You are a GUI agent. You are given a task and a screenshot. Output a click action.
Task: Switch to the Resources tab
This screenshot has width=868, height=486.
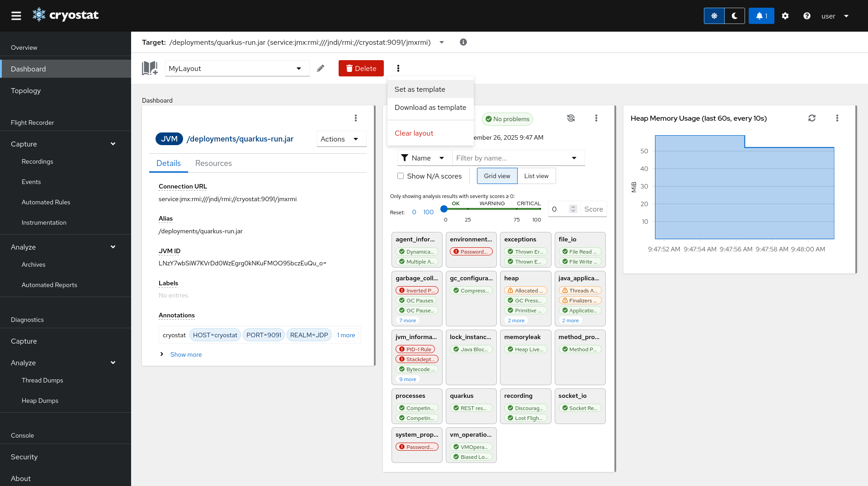pyautogui.click(x=213, y=163)
